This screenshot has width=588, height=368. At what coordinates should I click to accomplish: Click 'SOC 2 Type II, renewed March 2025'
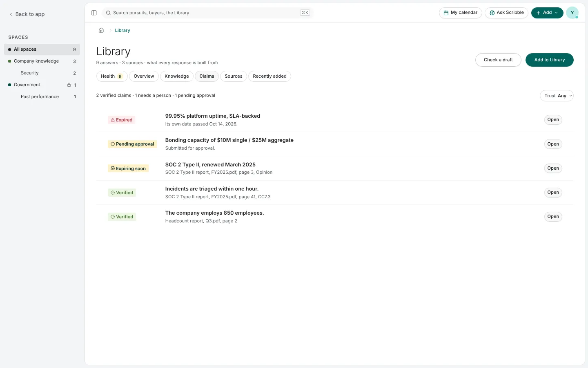click(210, 164)
